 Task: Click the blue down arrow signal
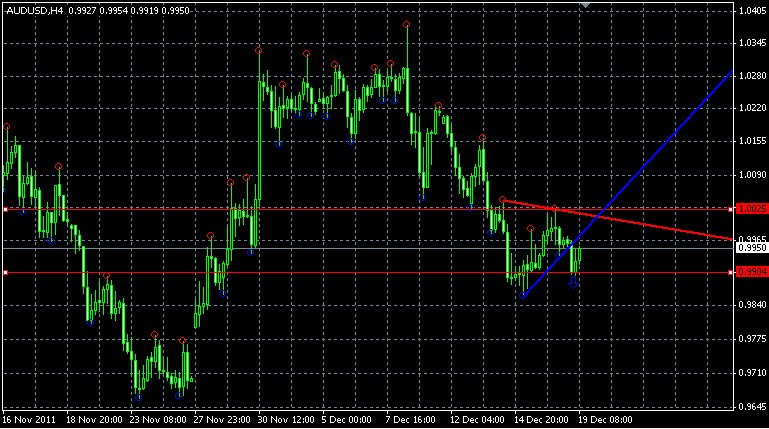pos(573,283)
